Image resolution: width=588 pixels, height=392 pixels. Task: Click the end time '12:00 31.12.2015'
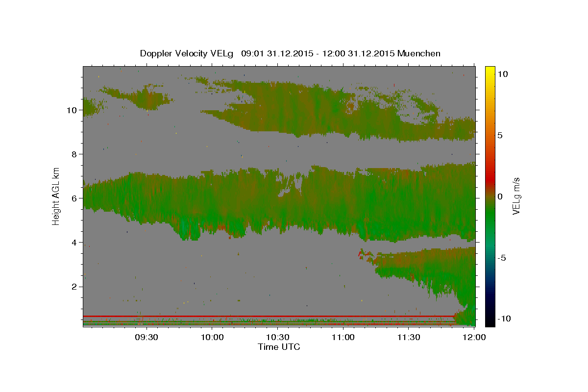(358, 53)
